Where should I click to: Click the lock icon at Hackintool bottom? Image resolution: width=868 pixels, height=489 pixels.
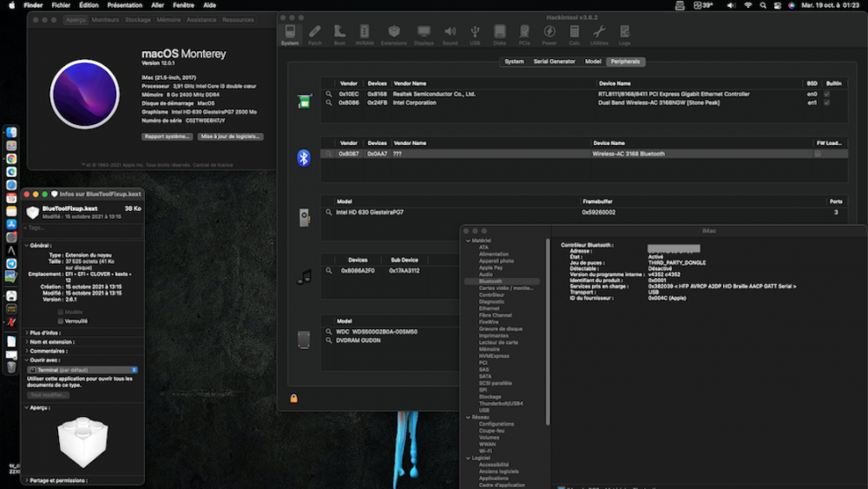coord(294,398)
